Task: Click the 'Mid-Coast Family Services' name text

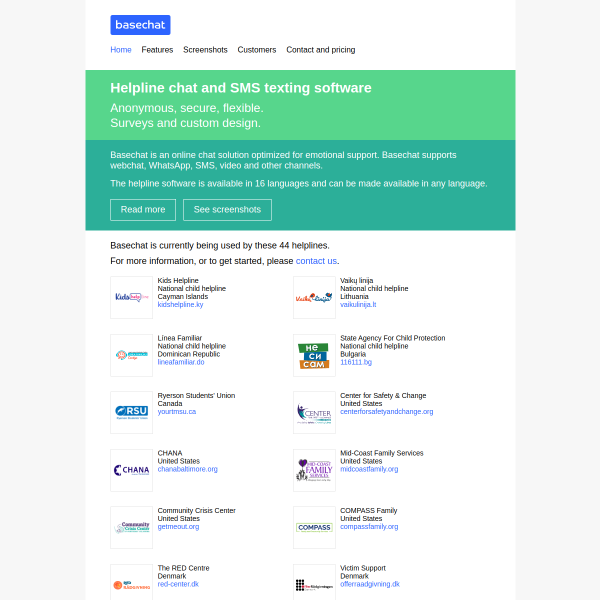Action: tap(382, 453)
